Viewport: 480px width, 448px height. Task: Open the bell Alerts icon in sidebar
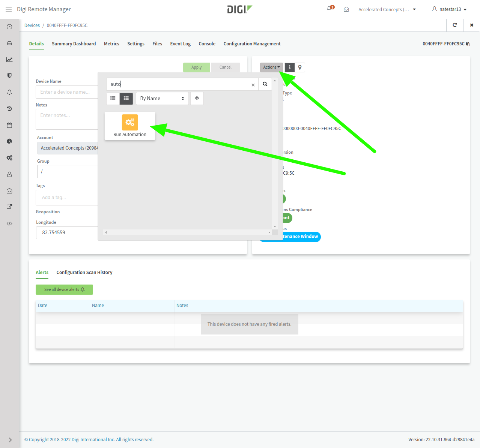coord(9,92)
